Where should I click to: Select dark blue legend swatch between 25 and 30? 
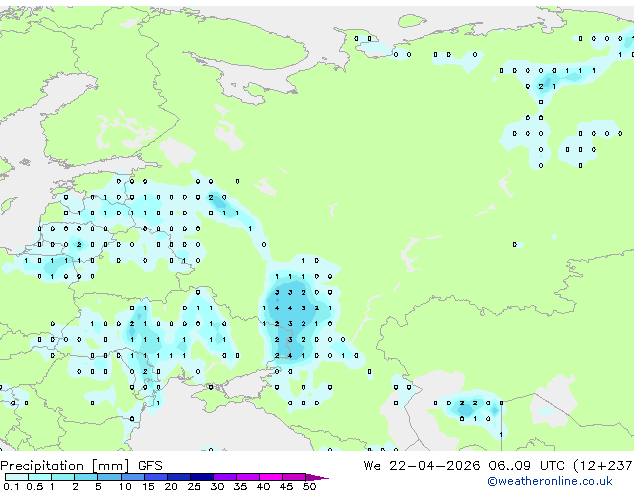click(202, 477)
